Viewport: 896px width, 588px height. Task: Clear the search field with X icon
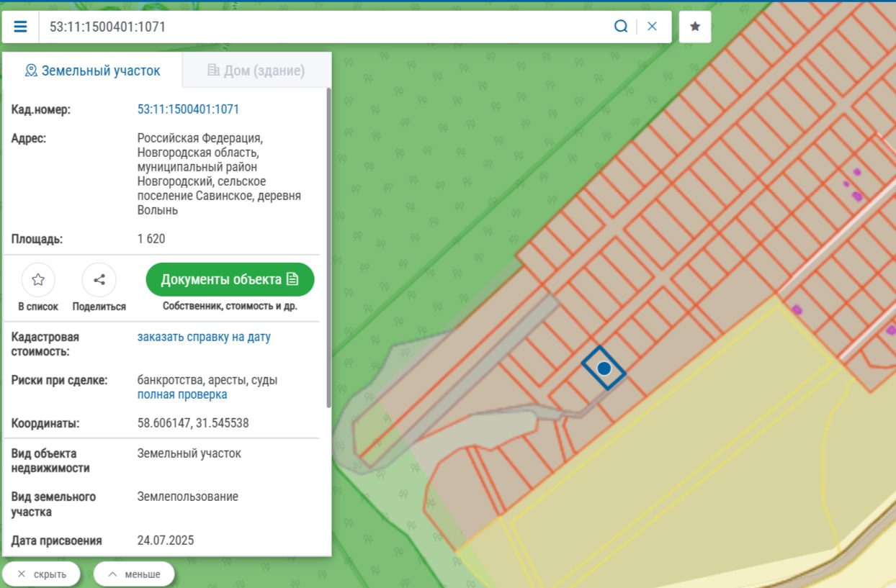[x=652, y=27]
